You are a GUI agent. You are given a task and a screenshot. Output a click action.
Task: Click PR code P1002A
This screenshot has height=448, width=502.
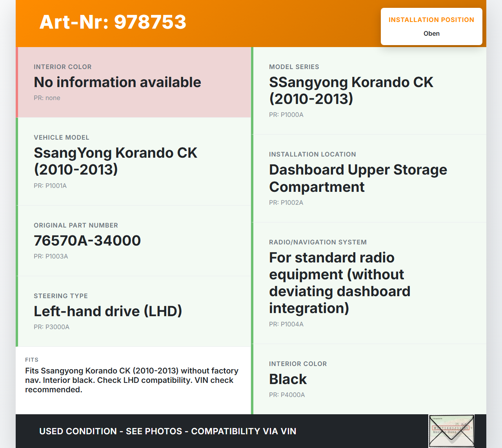(x=286, y=202)
